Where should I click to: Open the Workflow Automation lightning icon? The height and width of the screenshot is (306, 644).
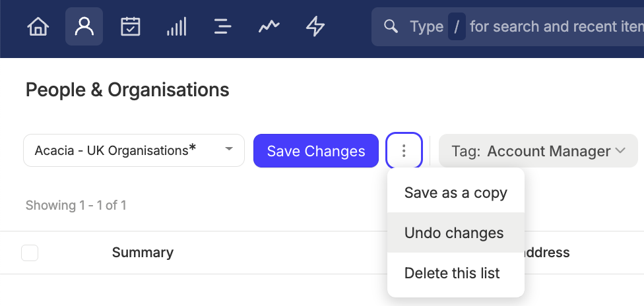coord(315,26)
